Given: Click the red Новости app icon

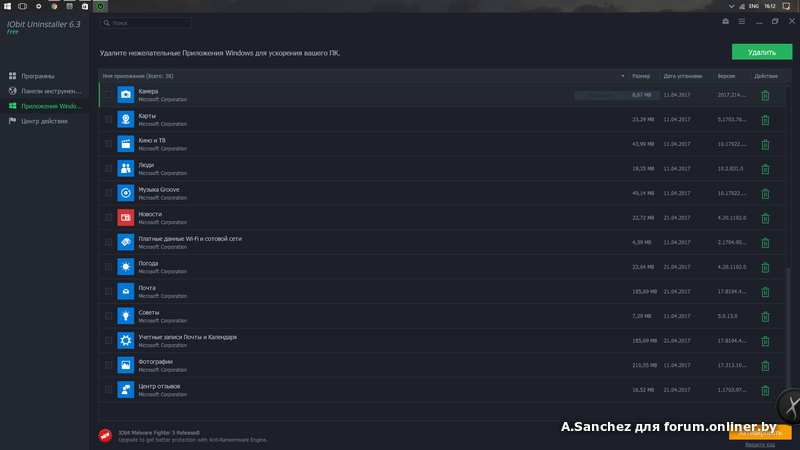Looking at the screenshot, I should 126,217.
